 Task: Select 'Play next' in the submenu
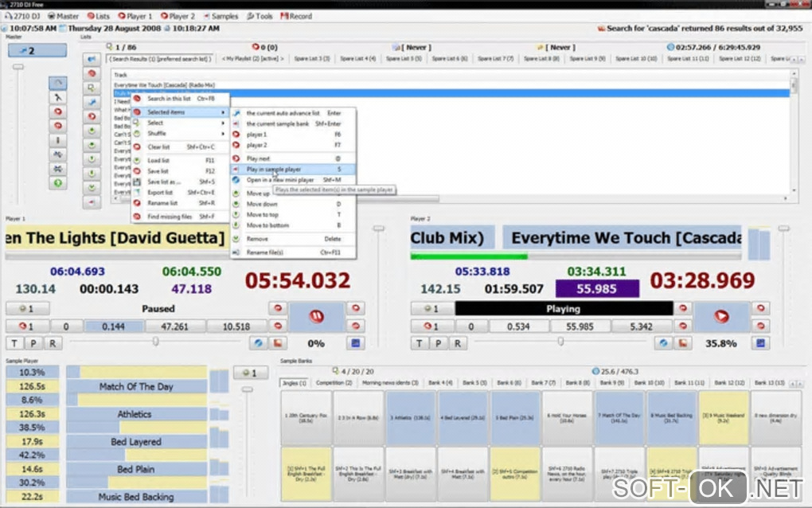[258, 158]
